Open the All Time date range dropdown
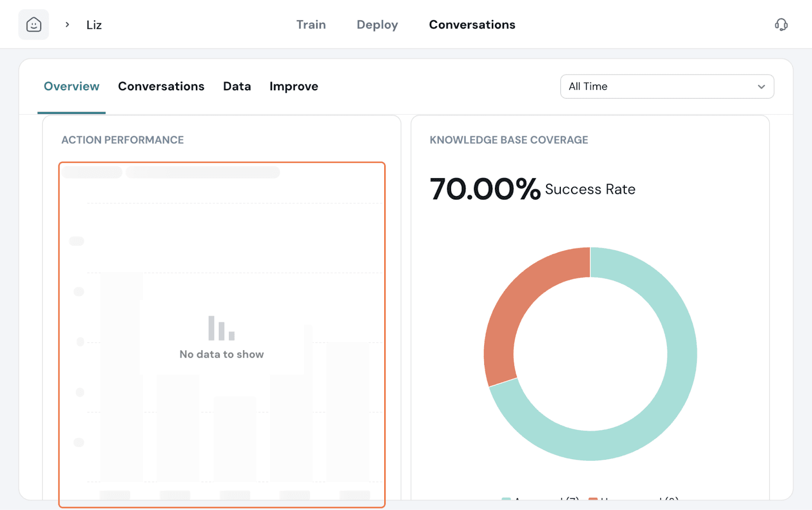Screen dimensions: 812x510 (660, 86)
